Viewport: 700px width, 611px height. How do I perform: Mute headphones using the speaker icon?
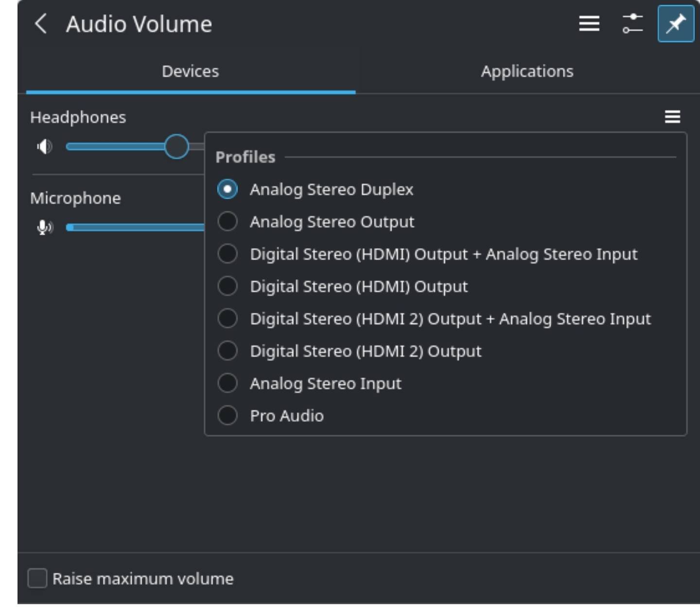(44, 146)
